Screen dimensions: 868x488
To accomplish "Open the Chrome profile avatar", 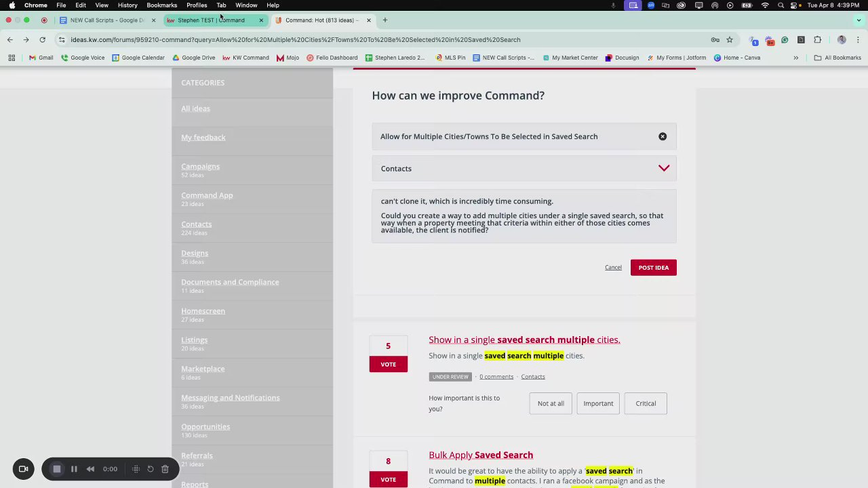I will click(x=842, y=40).
